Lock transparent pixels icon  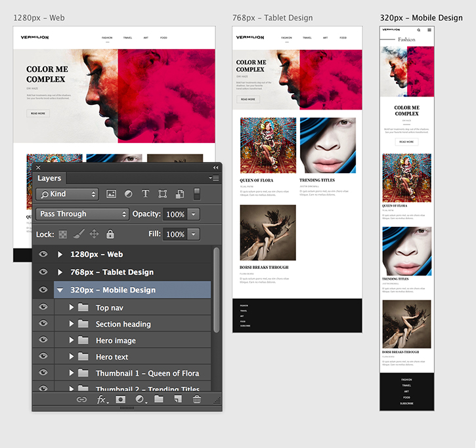(x=63, y=234)
